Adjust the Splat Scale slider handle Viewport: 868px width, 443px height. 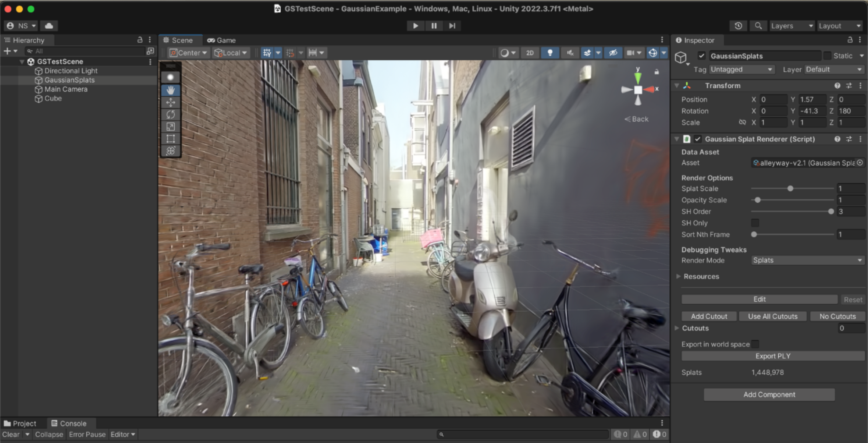[790, 188]
